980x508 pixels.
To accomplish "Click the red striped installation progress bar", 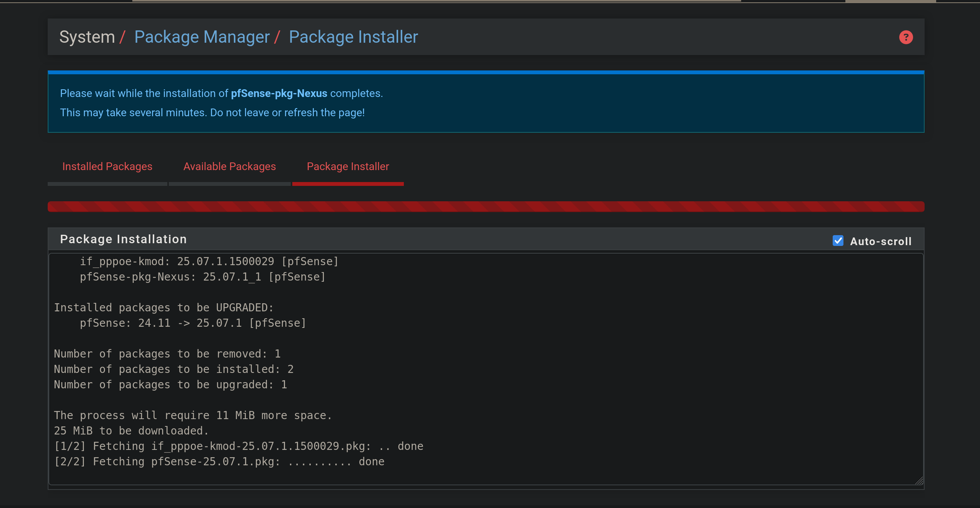I will (486, 207).
